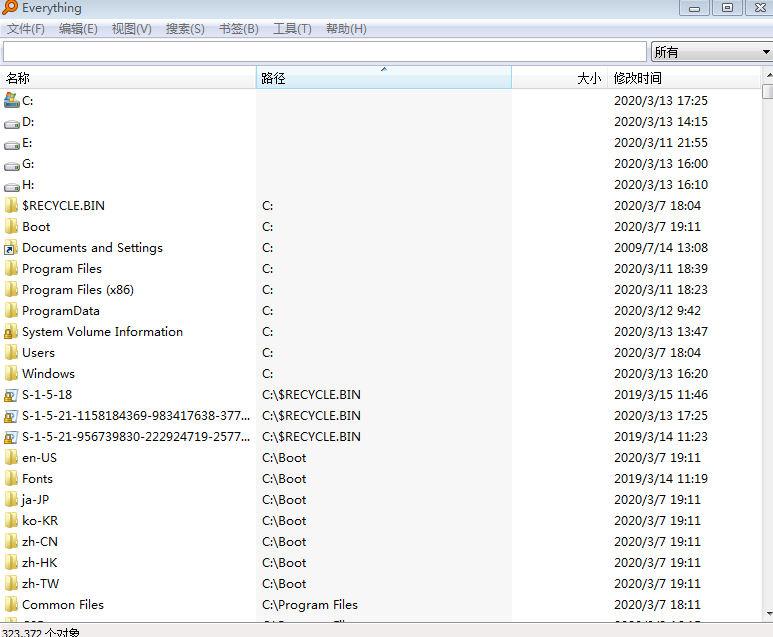
Task: Select the D: drive icon
Action: [11, 123]
